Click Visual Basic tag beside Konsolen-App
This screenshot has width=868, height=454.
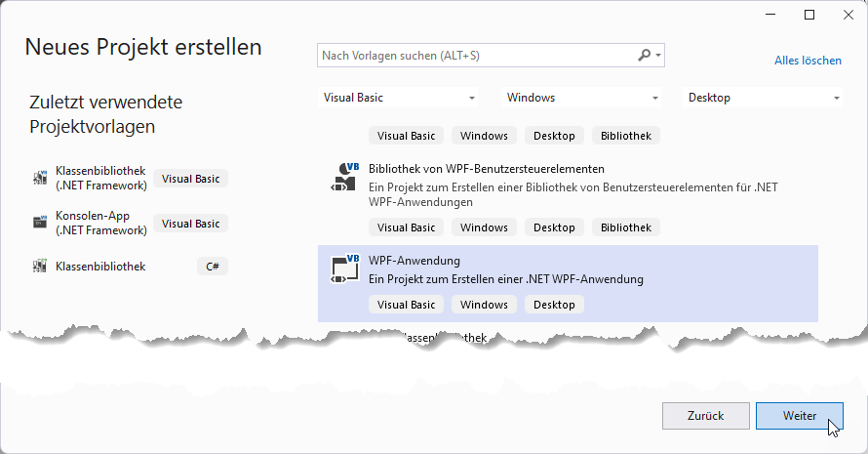(x=190, y=224)
